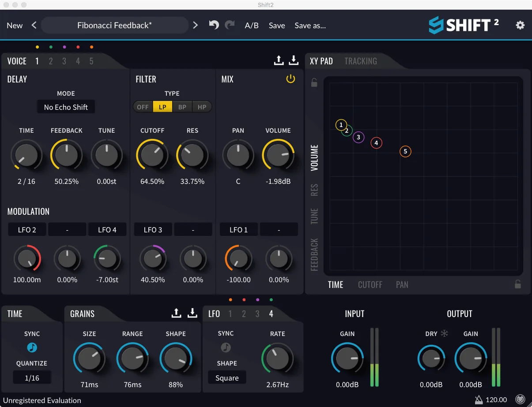
Task: Open settings with the gear icon
Action: 520,25
